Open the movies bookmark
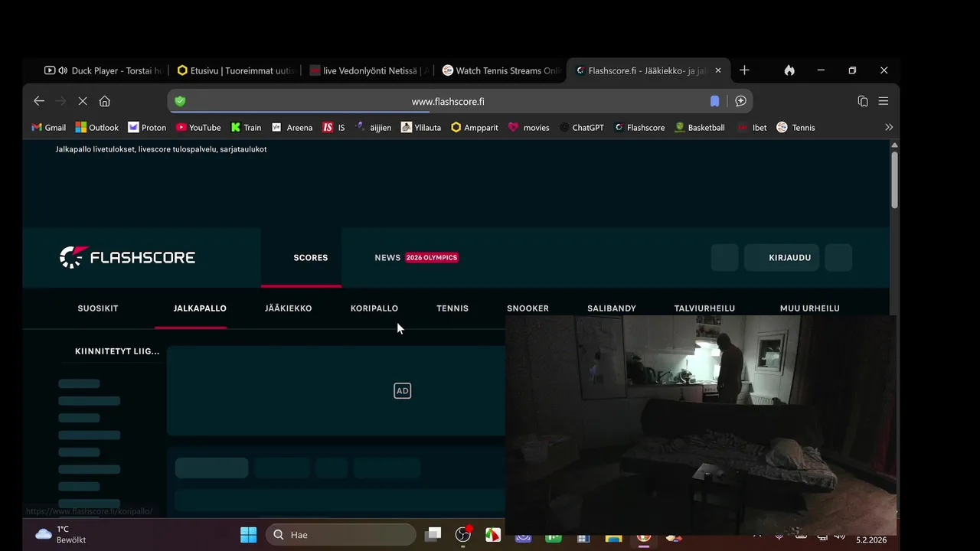 click(529, 128)
